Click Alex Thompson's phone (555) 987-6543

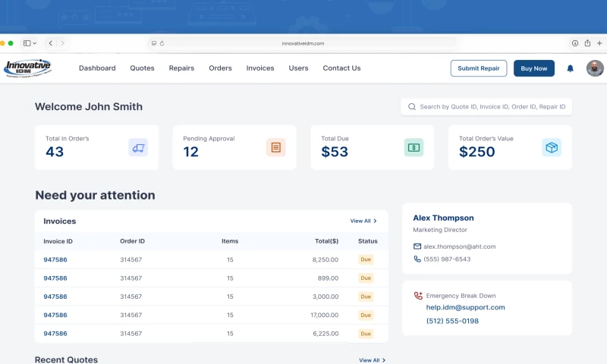[447, 259]
